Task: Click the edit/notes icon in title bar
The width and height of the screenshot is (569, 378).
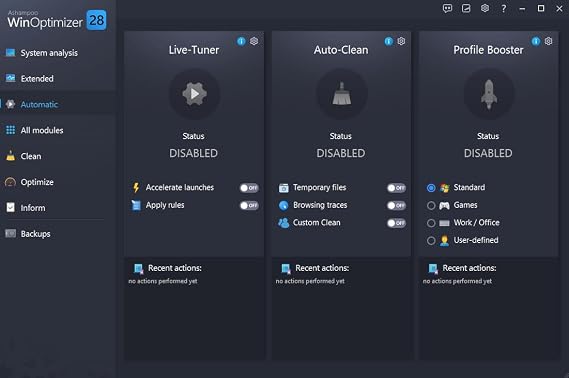Action: 466,8
